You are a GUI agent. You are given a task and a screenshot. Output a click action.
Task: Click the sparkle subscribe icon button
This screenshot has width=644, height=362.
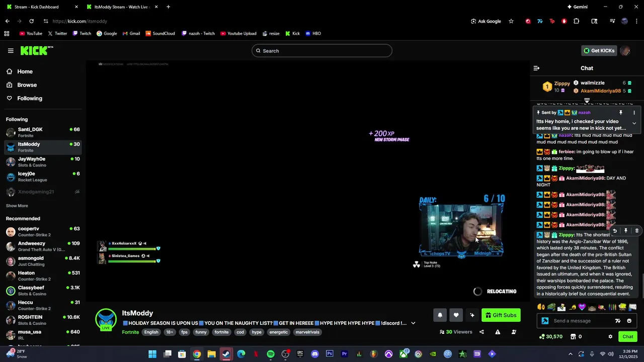coord(472,315)
